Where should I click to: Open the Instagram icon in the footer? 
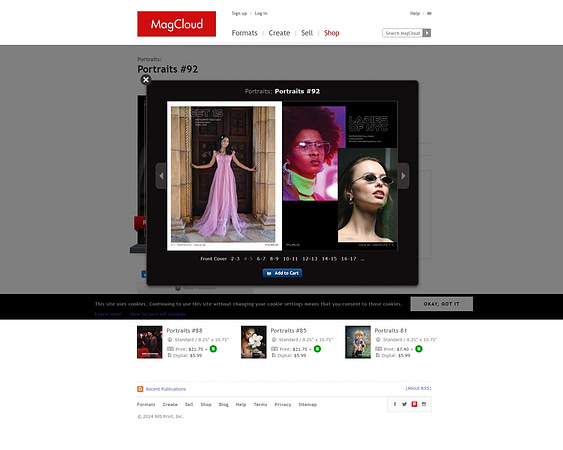pyautogui.click(x=424, y=404)
